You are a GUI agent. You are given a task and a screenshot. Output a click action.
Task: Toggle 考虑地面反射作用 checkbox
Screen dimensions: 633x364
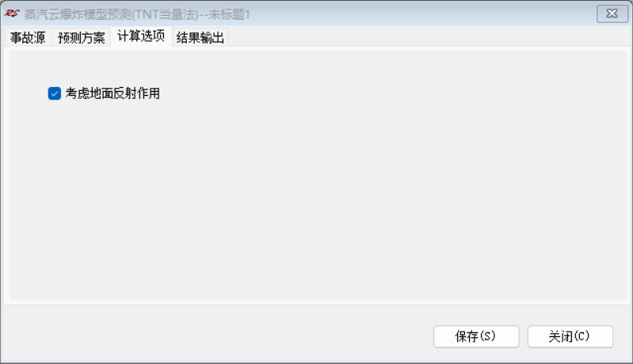pos(55,93)
